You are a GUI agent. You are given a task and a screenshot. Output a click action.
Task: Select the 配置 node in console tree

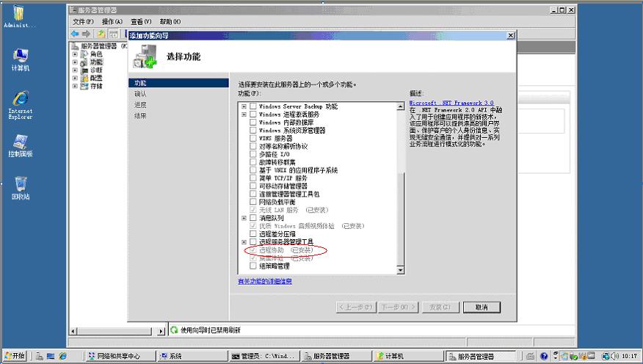pyautogui.click(x=96, y=78)
